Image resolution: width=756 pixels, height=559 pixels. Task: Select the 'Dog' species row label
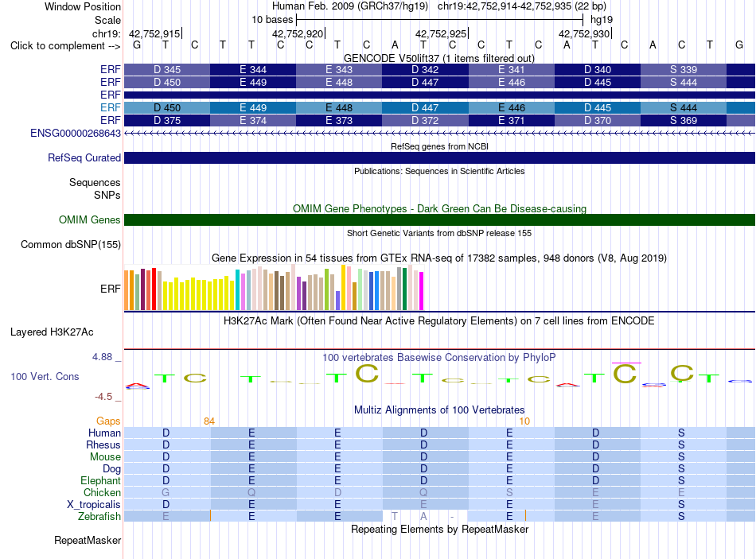point(111,469)
